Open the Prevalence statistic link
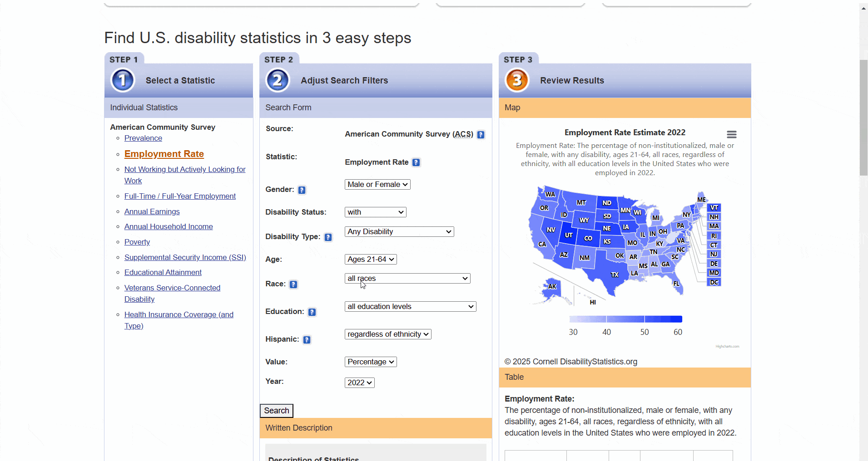The width and height of the screenshot is (868, 461). coord(143,138)
